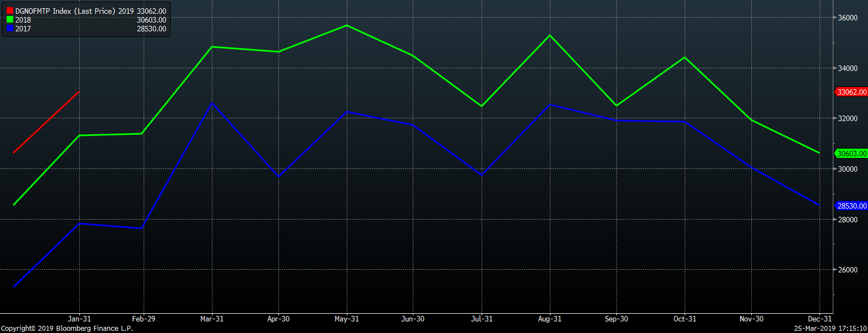Click the red 33062.00 price tag on axis

coord(851,92)
